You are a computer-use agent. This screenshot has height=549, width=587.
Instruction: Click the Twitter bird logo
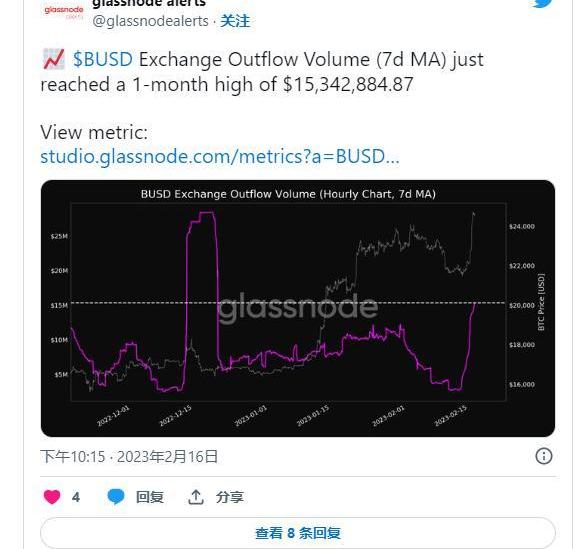click(542, 3)
